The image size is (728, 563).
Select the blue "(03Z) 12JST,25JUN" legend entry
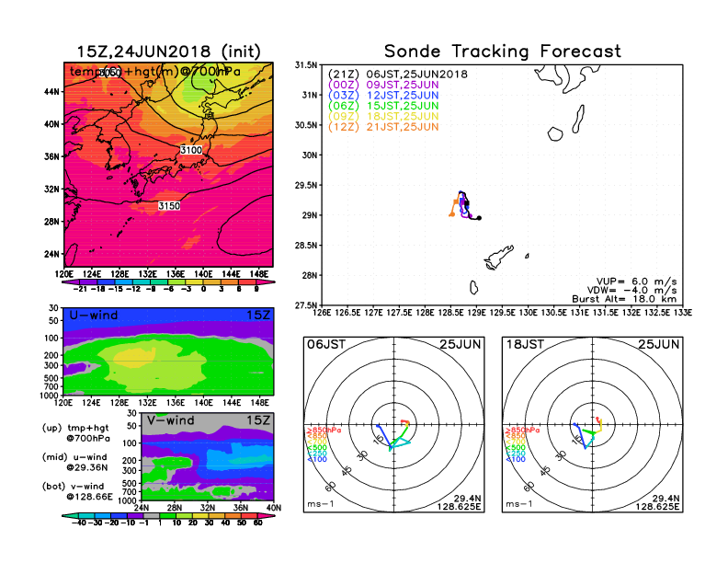coord(383,96)
